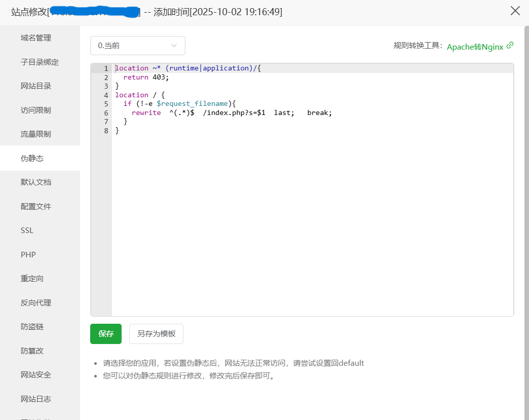
Task: Open the Apache转Nginx conversion tool link
Action: point(475,47)
